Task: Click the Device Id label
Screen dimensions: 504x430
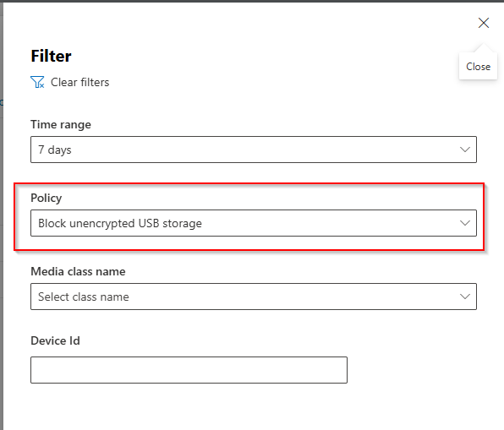Action: point(55,340)
